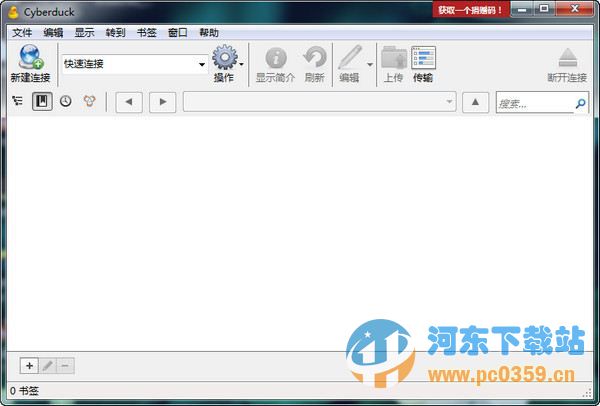Open the View (显示) menu
Image resolution: width=600 pixels, height=406 pixels.
point(85,33)
